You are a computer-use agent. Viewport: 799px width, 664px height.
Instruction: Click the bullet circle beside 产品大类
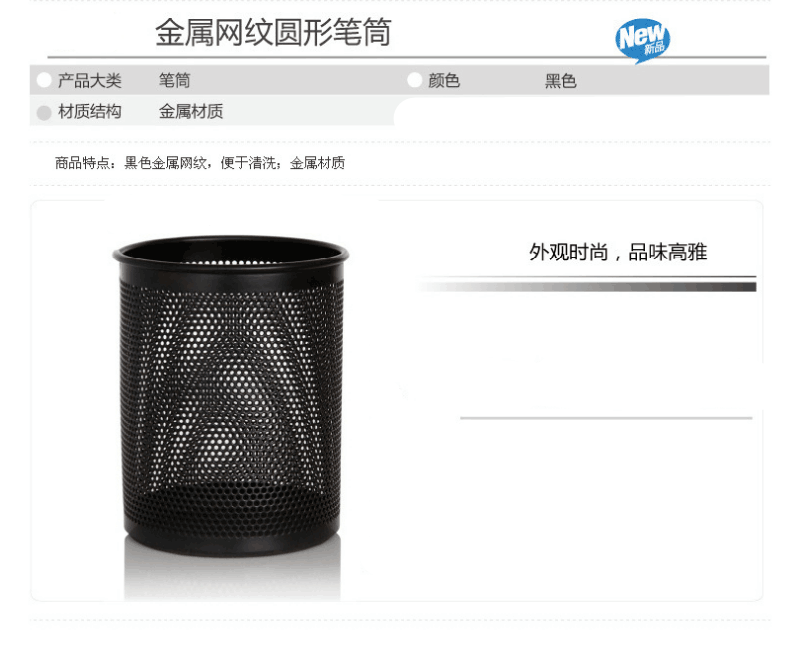(x=44, y=80)
